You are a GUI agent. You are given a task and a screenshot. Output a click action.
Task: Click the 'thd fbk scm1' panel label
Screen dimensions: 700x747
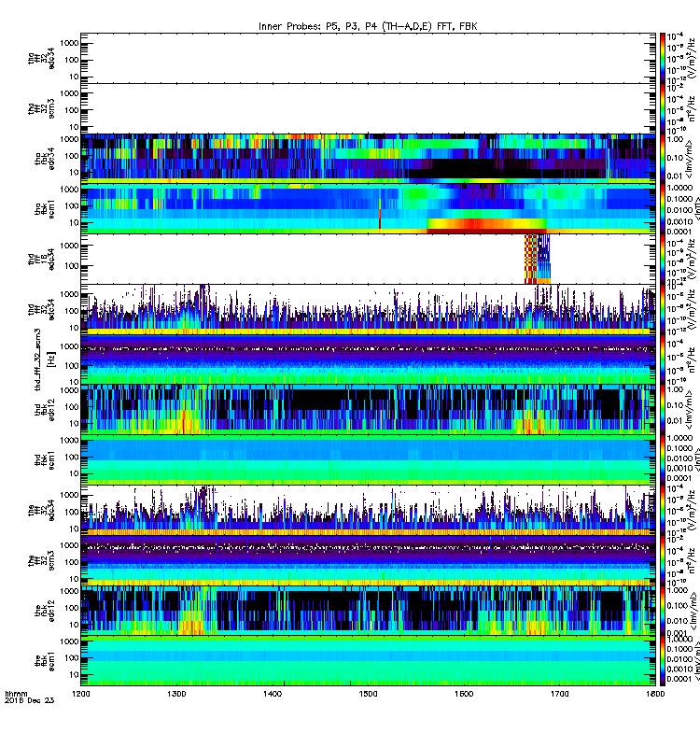coord(45,460)
